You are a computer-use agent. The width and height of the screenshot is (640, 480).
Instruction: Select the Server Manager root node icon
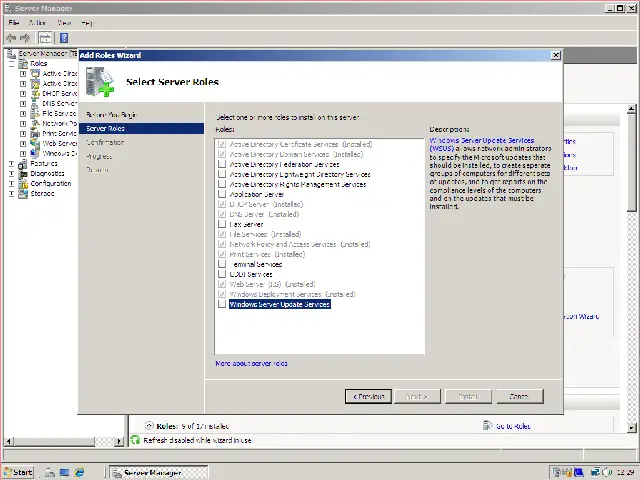(x=11, y=53)
